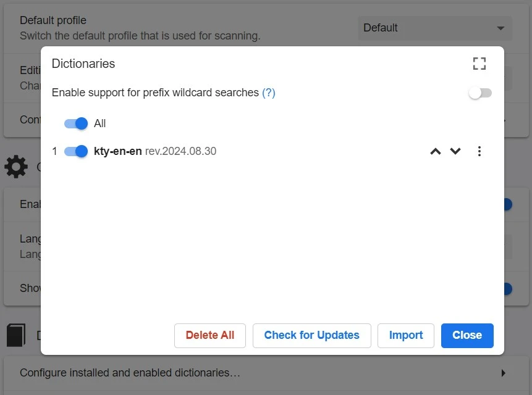
Task: Open the Default profile dropdown
Action: coord(434,28)
